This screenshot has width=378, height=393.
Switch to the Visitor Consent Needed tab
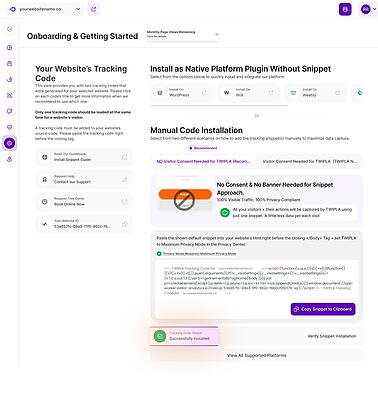pyautogui.click(x=309, y=161)
